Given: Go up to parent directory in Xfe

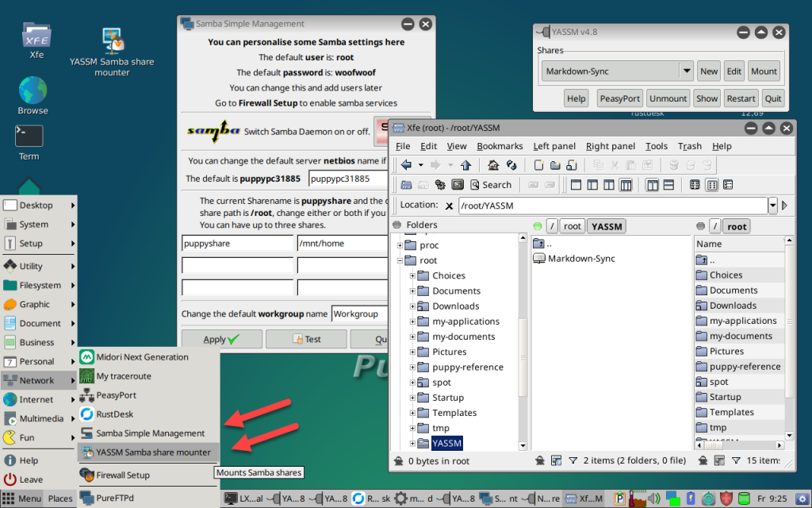Looking at the screenshot, I should point(465,165).
